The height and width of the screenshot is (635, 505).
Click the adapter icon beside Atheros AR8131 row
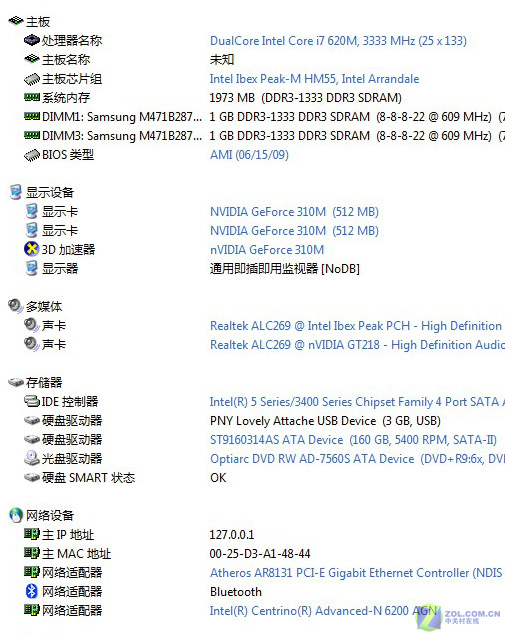[x=32, y=572]
